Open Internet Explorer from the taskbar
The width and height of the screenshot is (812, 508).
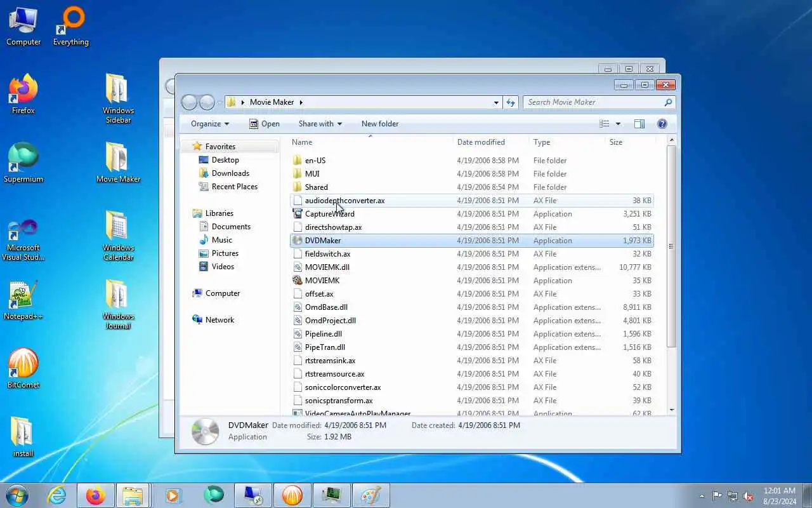[x=57, y=495]
